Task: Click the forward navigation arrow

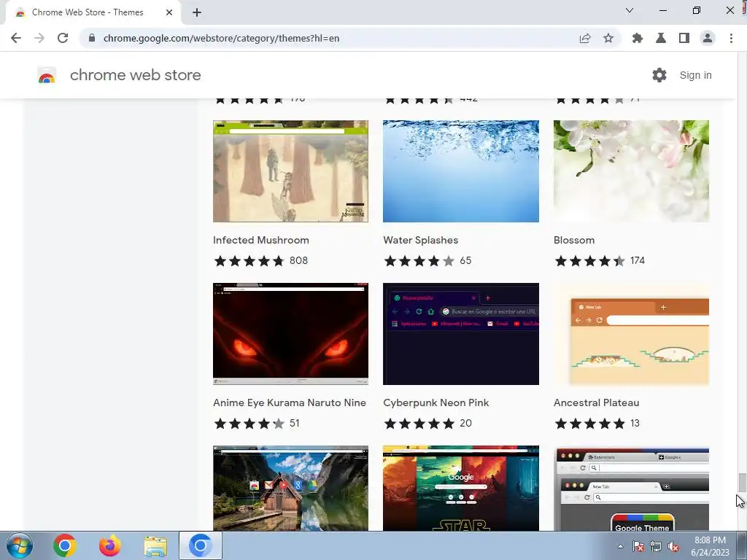Action: pos(39,38)
